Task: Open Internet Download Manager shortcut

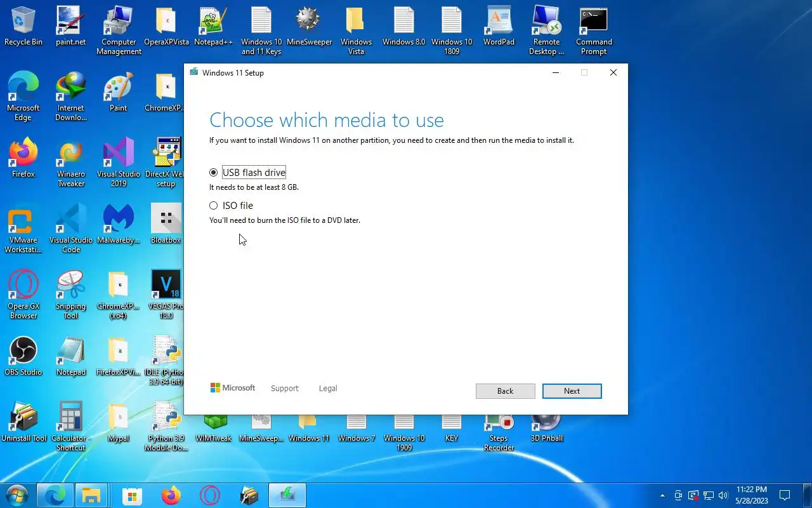Action: (x=71, y=97)
